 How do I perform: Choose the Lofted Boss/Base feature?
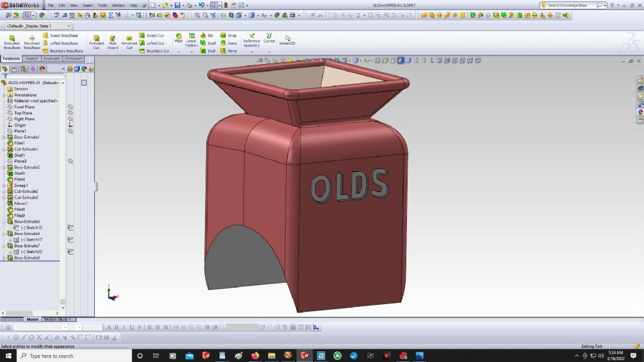tap(60, 43)
